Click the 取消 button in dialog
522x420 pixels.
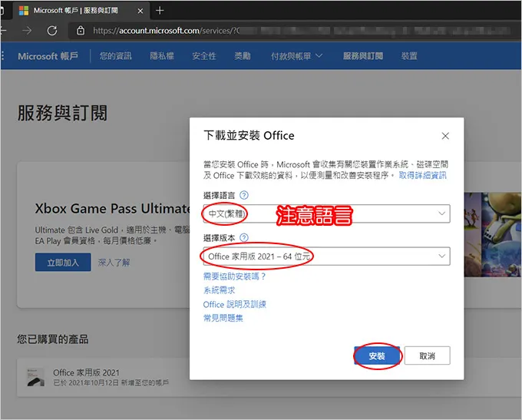pyautogui.click(x=427, y=356)
